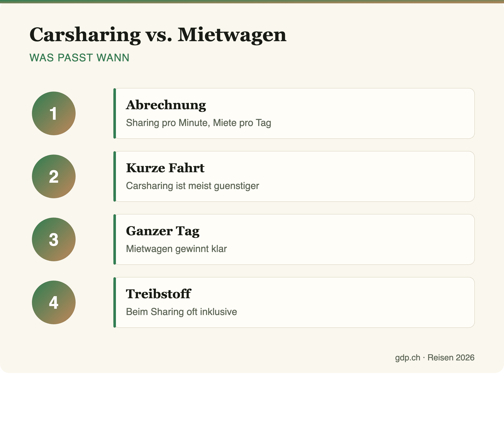Click 'Carsharing ist meist guenstiger' text
This screenshot has height=436, width=504.
(192, 186)
